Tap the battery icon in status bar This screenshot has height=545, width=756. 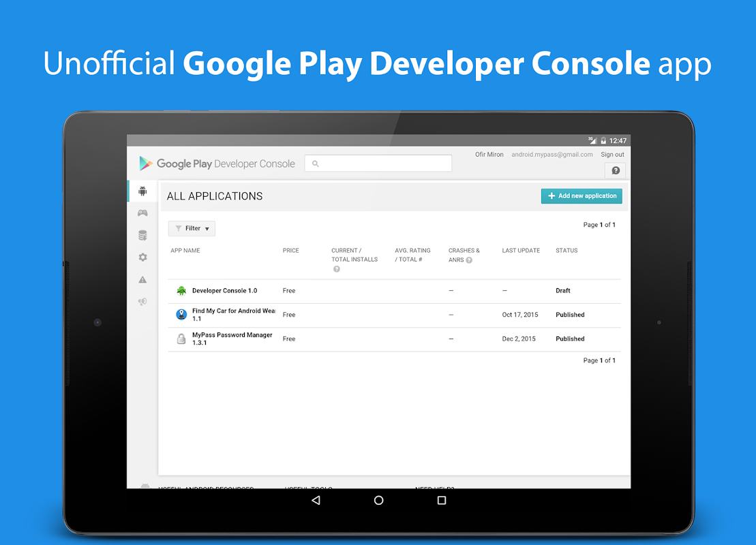pyautogui.click(x=603, y=141)
